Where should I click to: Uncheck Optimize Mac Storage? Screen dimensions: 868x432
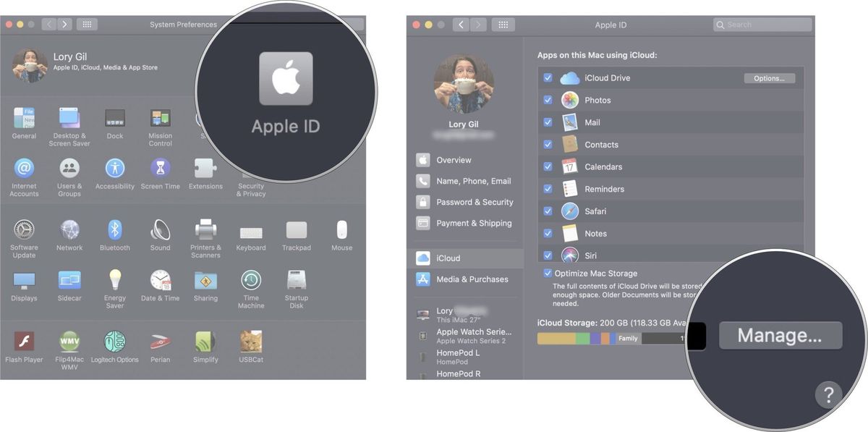coord(548,273)
